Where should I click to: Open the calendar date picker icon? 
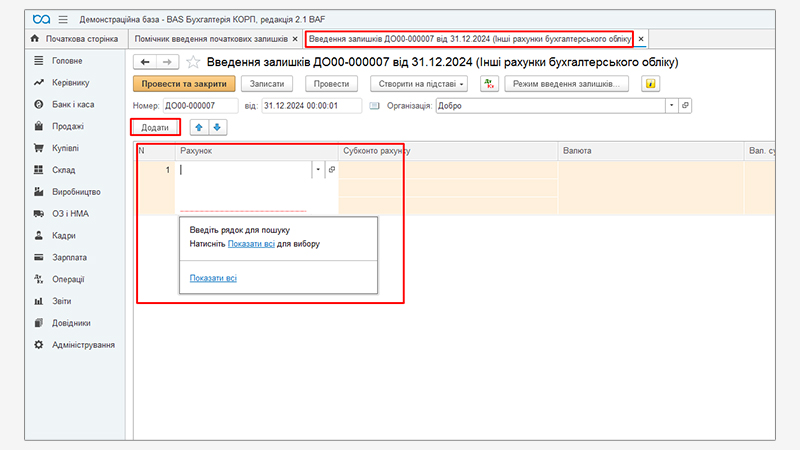pyautogui.click(x=374, y=106)
